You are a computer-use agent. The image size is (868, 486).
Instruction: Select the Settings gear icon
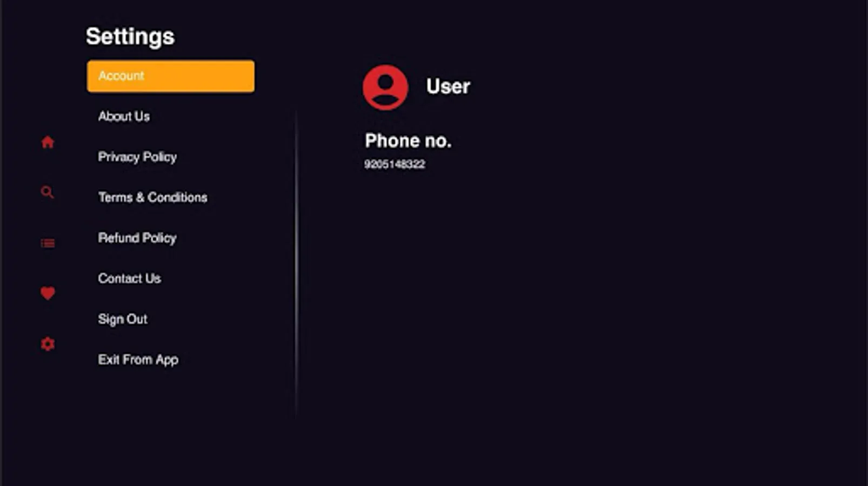48,344
